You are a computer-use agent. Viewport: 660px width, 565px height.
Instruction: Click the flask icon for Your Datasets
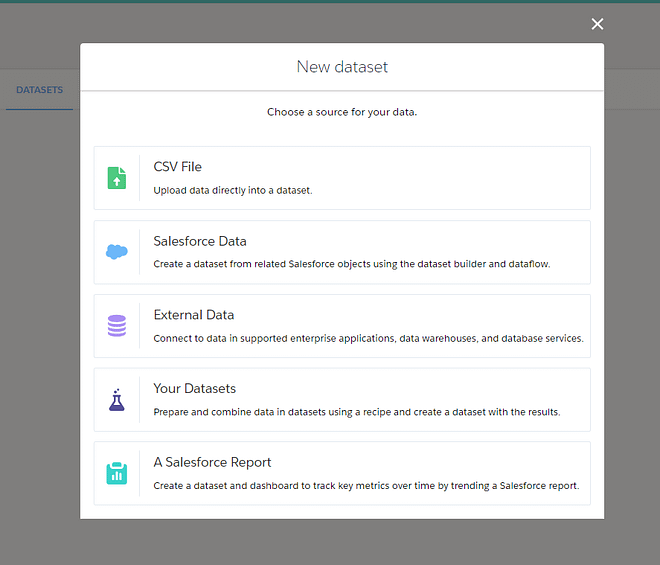(117, 400)
